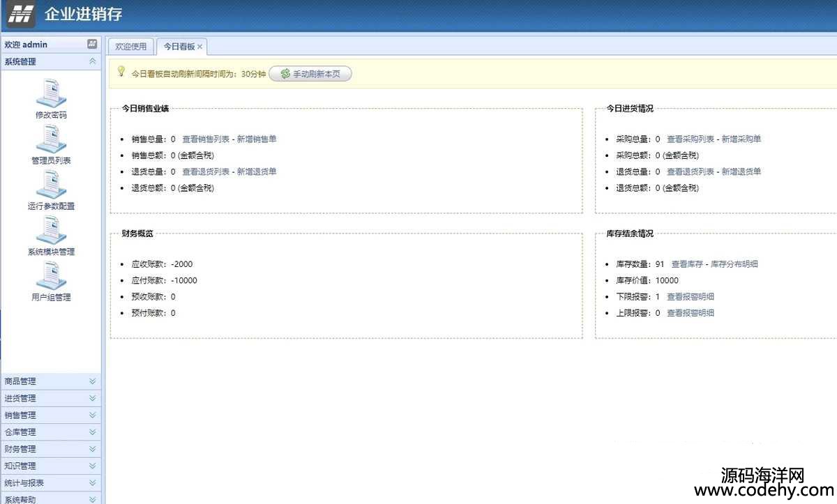Click the small icon beside 欢迎 admin
This screenshot has height=504, width=837.
pyautogui.click(x=92, y=44)
